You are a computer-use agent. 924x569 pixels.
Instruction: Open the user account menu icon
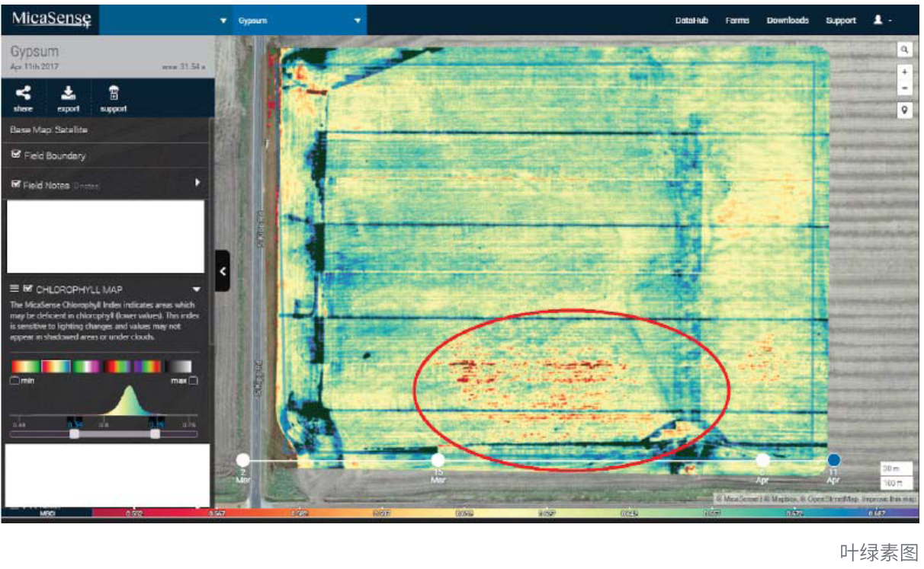pyautogui.click(x=877, y=21)
